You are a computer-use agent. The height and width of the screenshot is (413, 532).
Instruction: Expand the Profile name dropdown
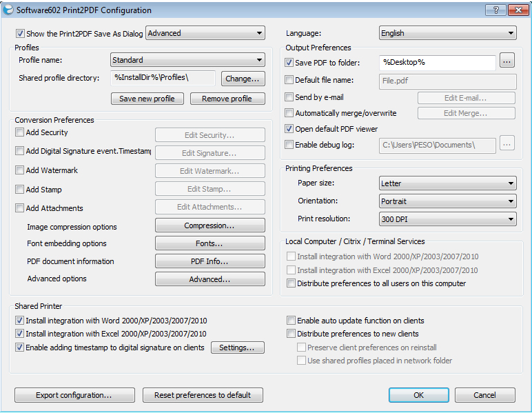point(187,60)
